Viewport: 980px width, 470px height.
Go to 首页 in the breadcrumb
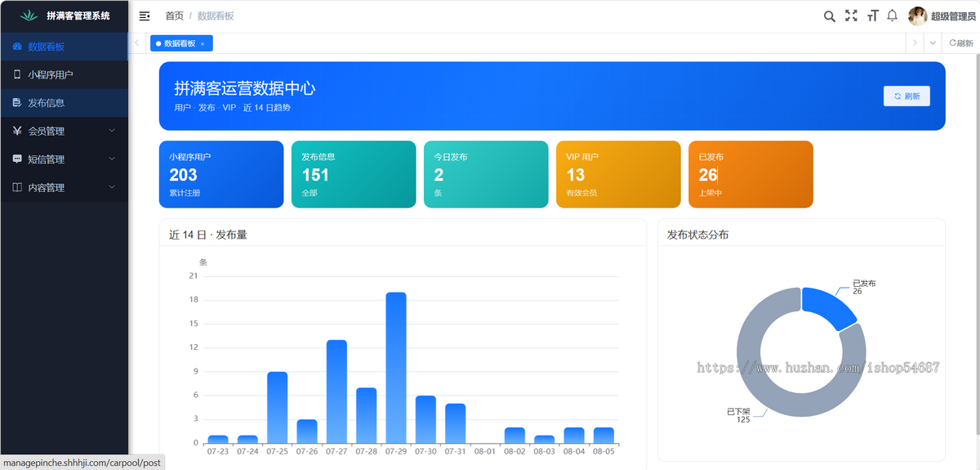174,16
